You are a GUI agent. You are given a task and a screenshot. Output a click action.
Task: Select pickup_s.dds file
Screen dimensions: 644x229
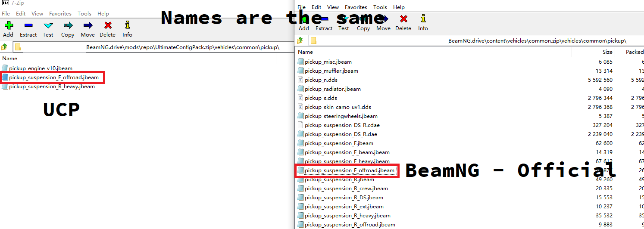321,98
